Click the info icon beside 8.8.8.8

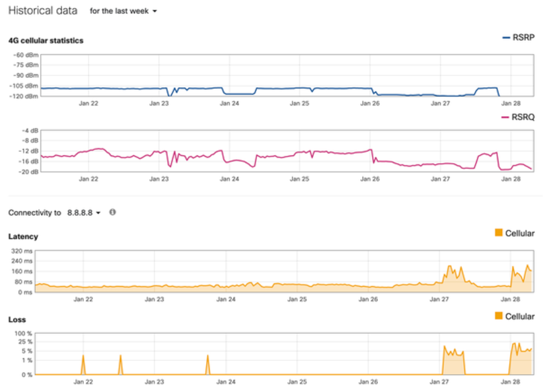pos(112,212)
